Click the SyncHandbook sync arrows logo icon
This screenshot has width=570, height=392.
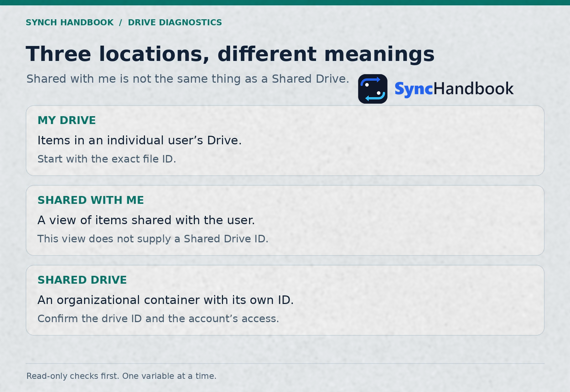(373, 89)
